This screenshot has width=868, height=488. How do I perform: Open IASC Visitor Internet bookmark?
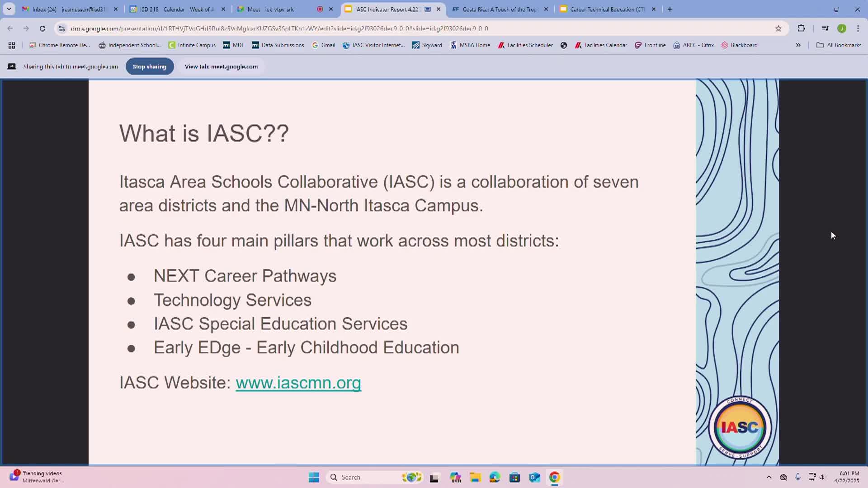pos(374,45)
